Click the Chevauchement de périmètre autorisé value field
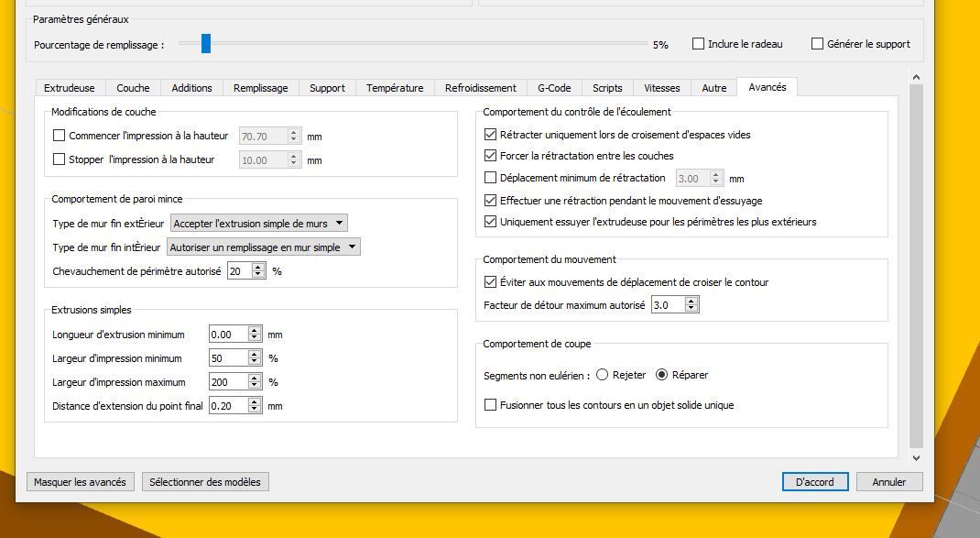 click(240, 271)
